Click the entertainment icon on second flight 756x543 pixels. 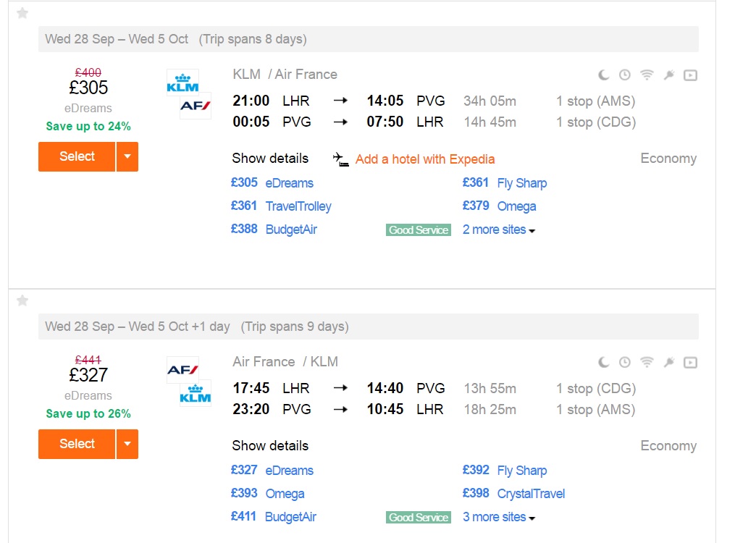[690, 363]
